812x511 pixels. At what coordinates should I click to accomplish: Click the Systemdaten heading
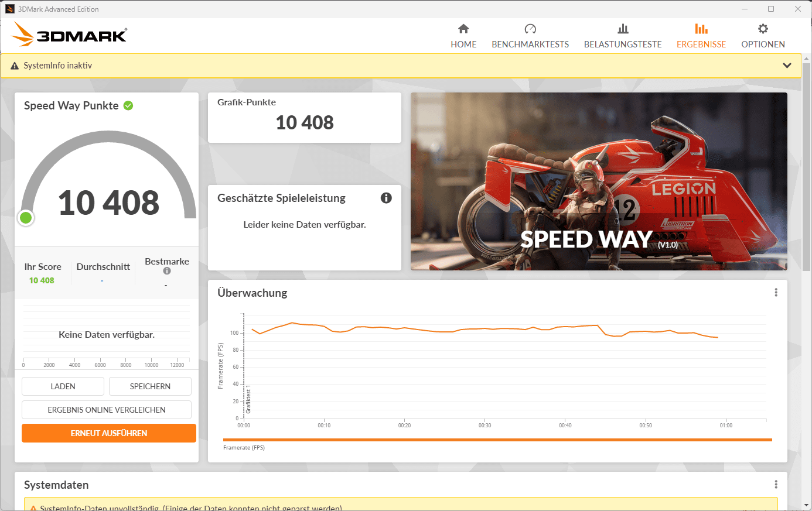pos(56,485)
